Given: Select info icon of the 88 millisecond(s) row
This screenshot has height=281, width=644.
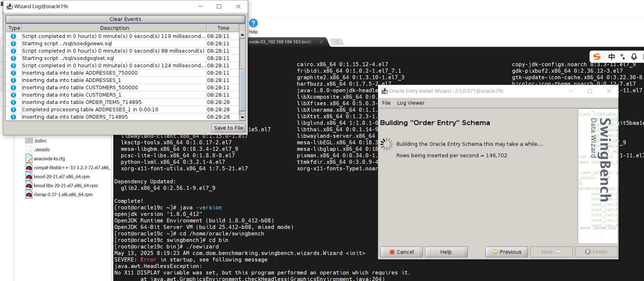Looking at the screenshot, I should click(x=13, y=51).
